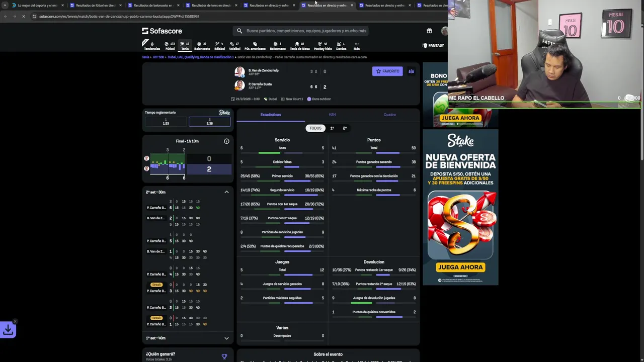
Task: Click the download arrow icon at bottom left
Action: click(x=8, y=330)
